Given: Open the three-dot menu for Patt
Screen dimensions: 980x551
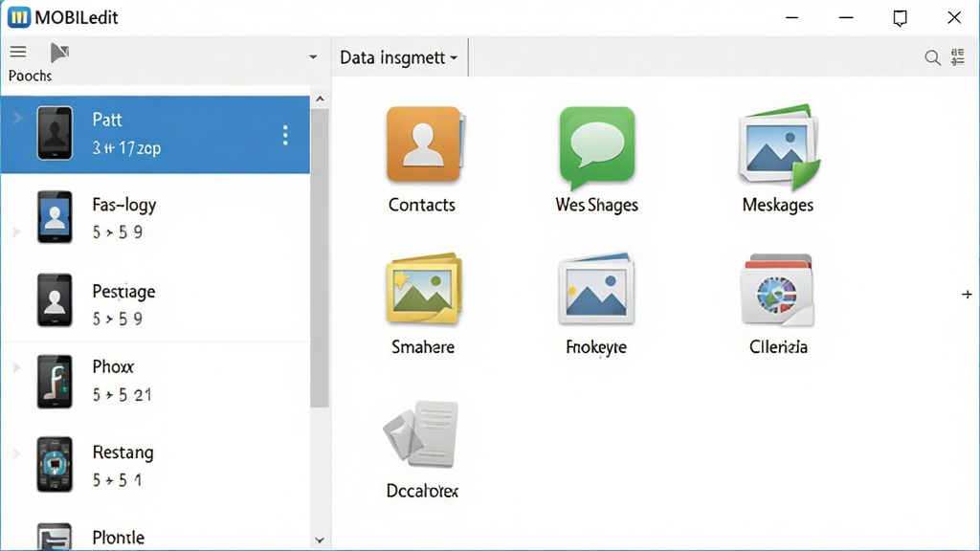Looking at the screenshot, I should coord(285,135).
